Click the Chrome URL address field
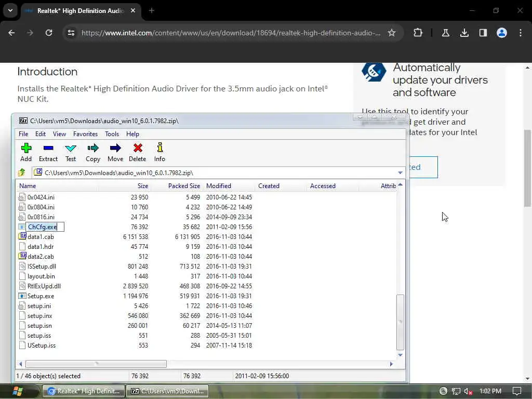The image size is (532, 399). [x=231, y=33]
